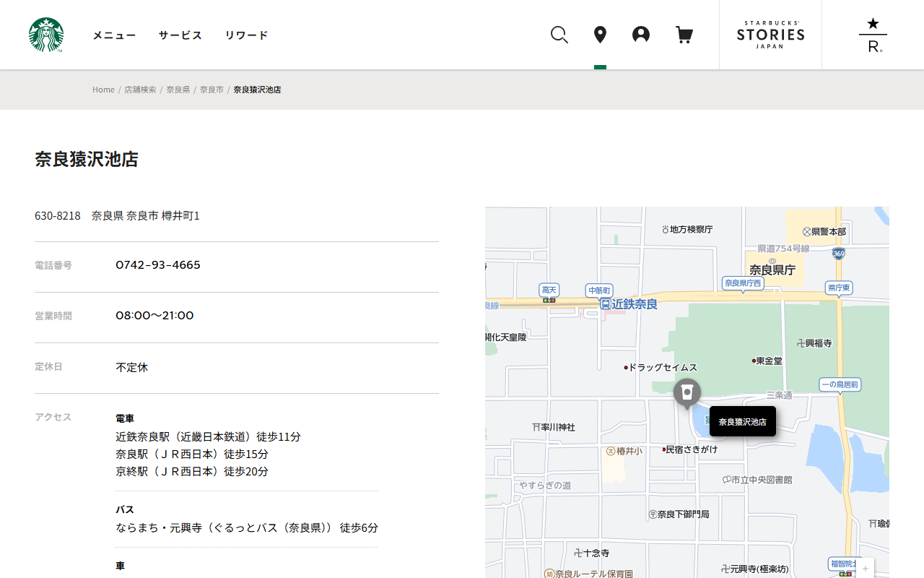Click the 奈良猿沢池店 map label
924x578 pixels.
tap(743, 421)
